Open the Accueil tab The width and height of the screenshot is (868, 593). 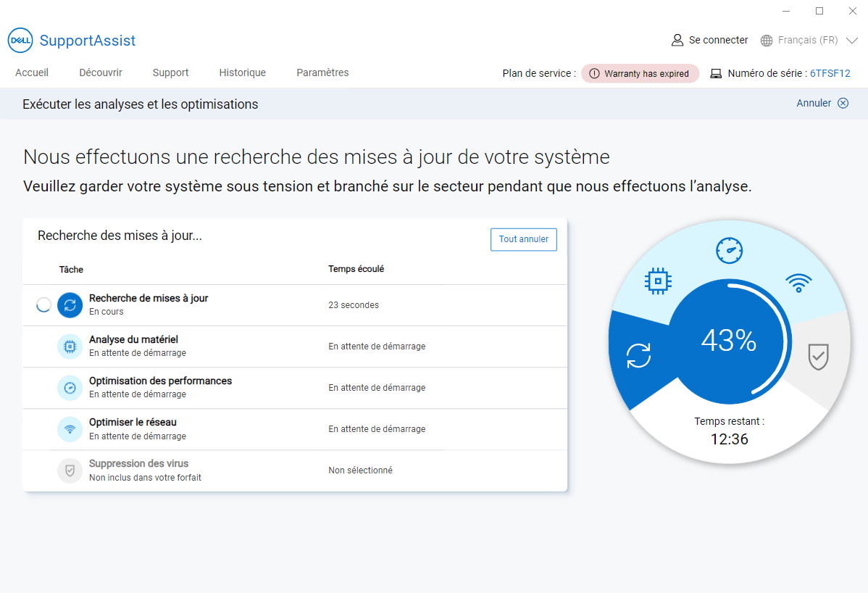[32, 72]
